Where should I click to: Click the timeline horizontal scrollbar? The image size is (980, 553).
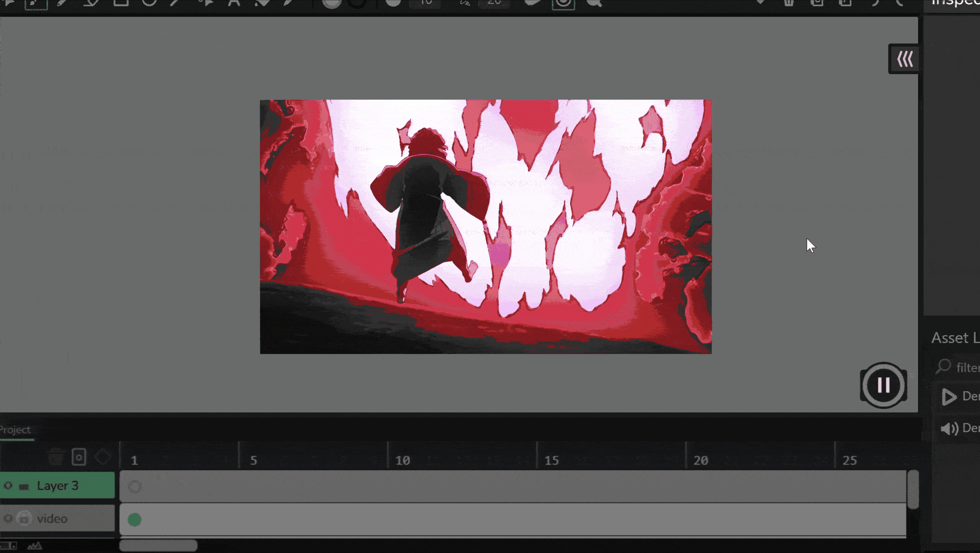coord(159,546)
